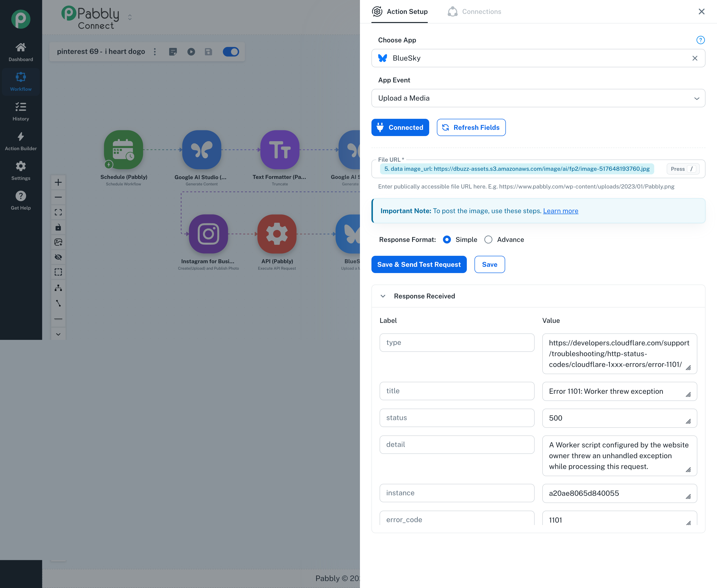Click the connector line style icon
This screenshot has height=588, width=717.
[58, 303]
